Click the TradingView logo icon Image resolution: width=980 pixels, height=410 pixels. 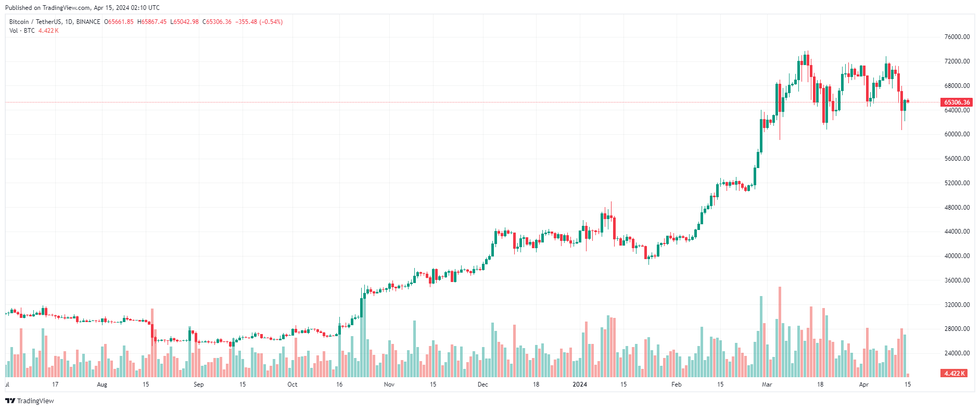point(10,401)
